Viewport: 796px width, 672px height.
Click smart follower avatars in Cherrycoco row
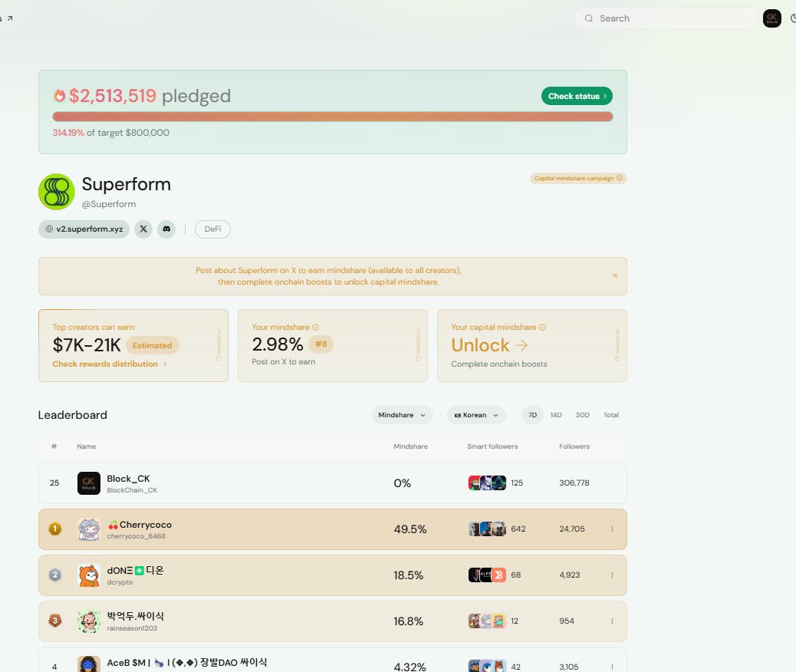487,529
